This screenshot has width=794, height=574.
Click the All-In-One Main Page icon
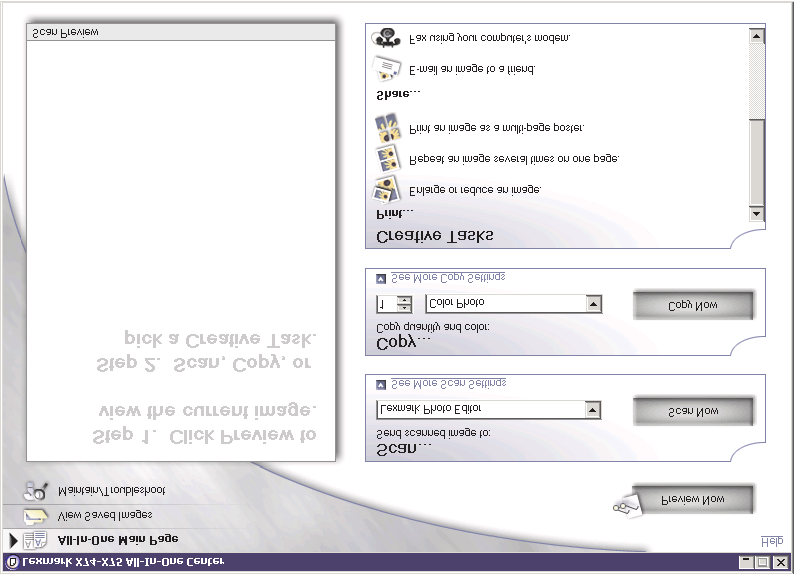tap(35, 540)
